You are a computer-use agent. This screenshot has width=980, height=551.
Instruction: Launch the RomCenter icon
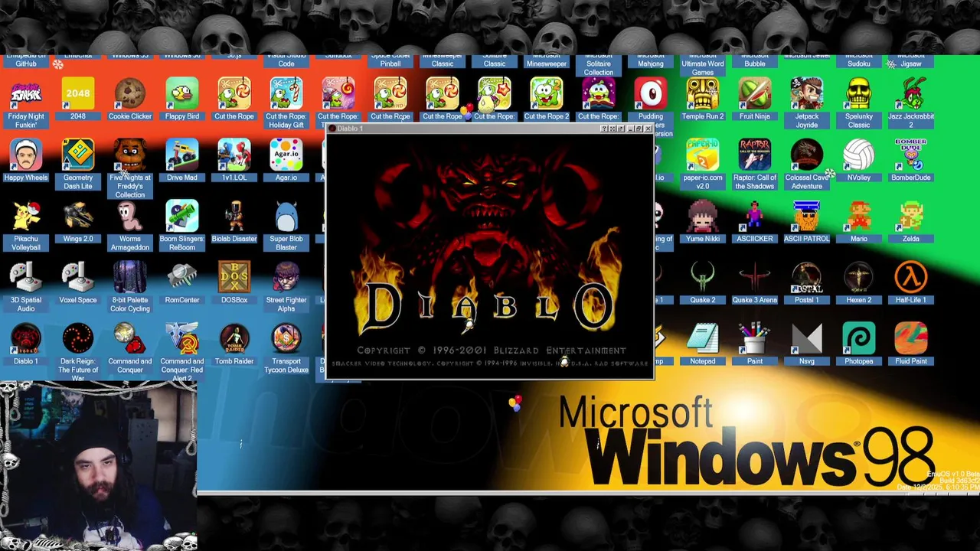(x=182, y=278)
